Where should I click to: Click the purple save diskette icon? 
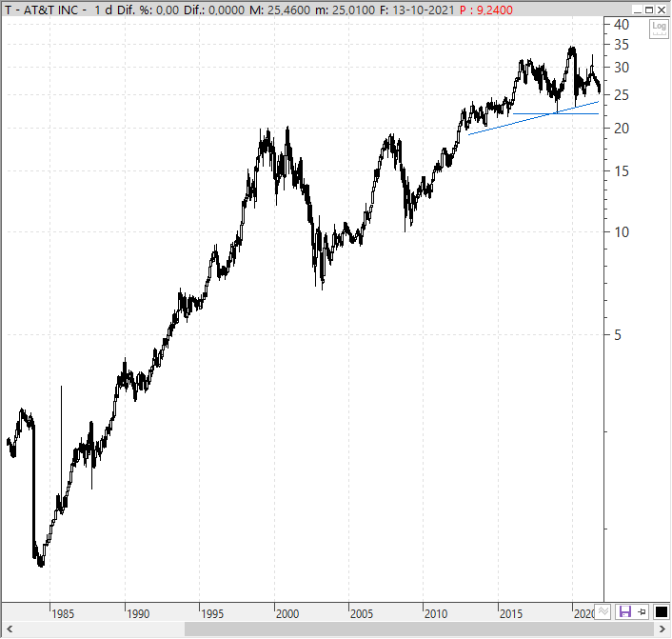624,611
